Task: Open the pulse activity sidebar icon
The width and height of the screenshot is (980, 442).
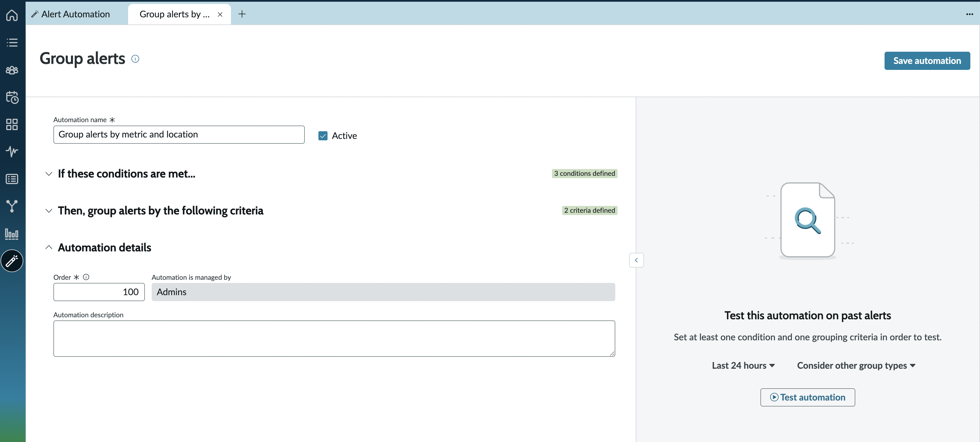Action: pyautogui.click(x=12, y=151)
